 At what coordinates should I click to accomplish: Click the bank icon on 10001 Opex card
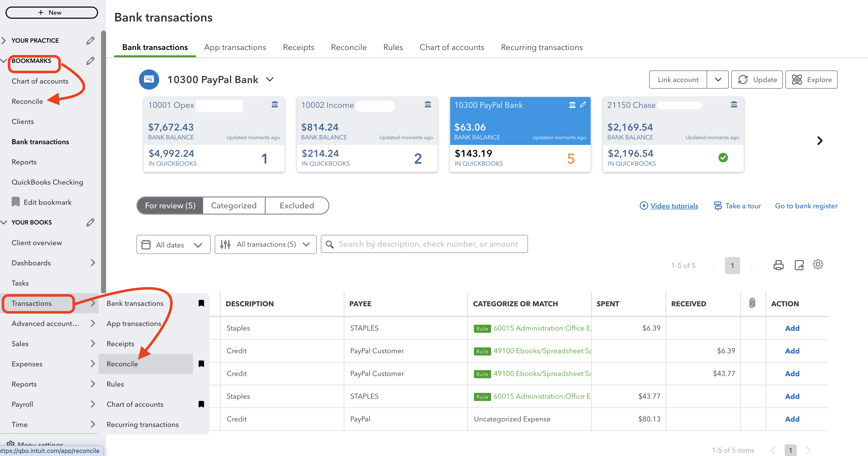click(275, 105)
